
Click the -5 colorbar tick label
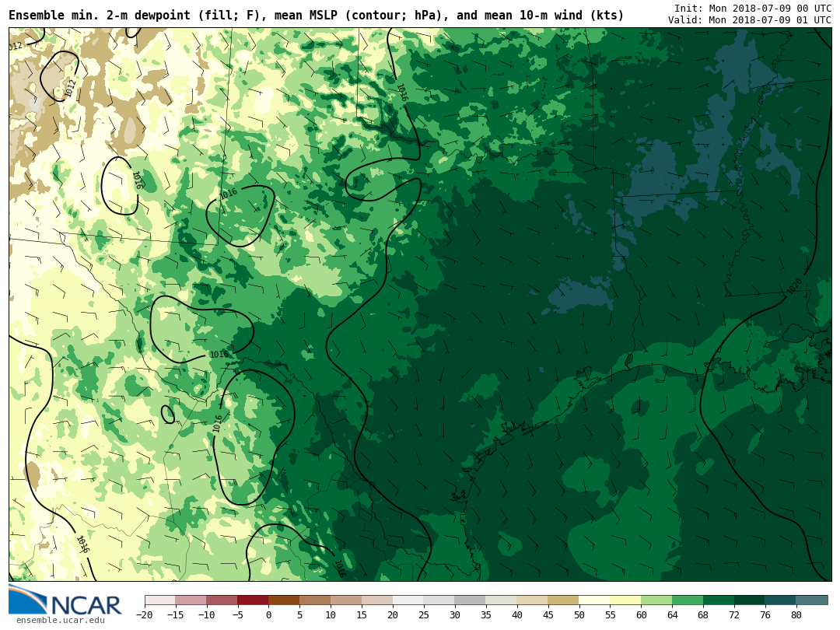click(237, 614)
